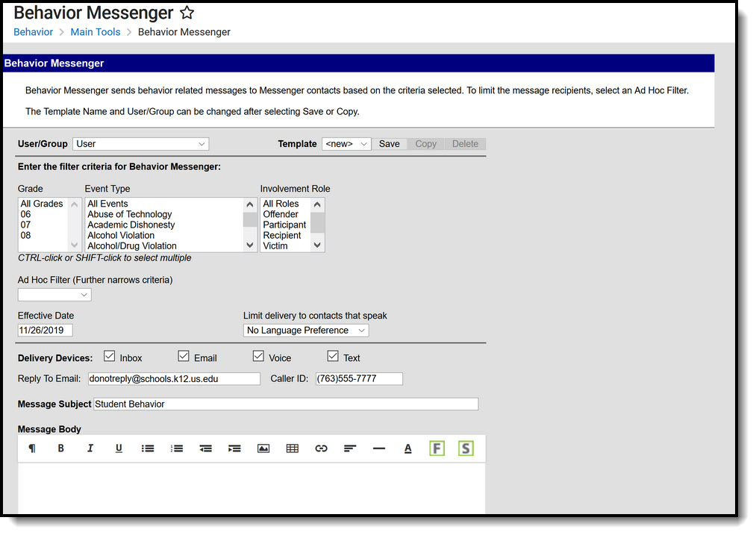Image resolution: width=756 pixels, height=535 pixels.
Task: Click the Involvement Role scroll-down arrow
Action: tap(317, 245)
